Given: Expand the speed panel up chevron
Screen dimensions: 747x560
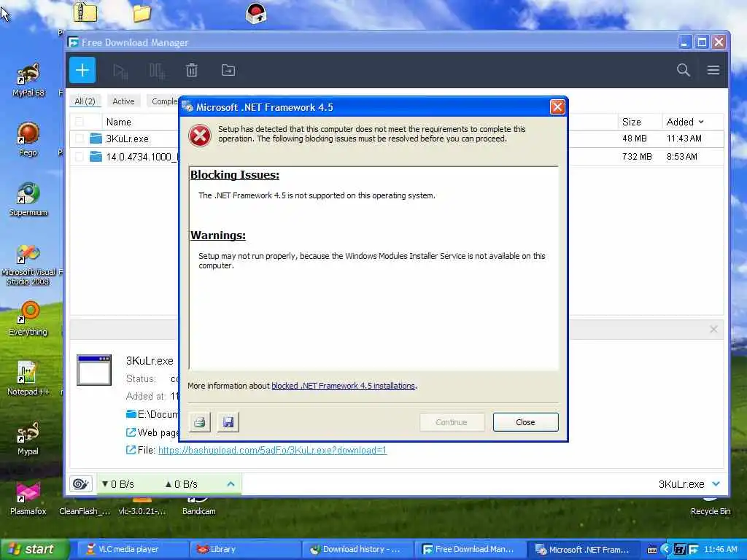Looking at the screenshot, I should [231, 484].
